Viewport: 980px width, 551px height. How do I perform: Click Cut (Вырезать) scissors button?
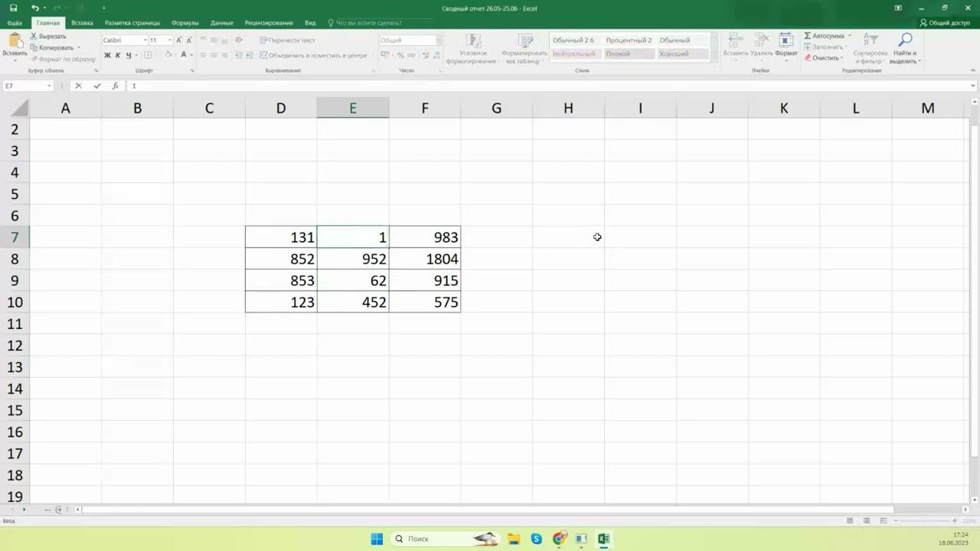coord(48,36)
